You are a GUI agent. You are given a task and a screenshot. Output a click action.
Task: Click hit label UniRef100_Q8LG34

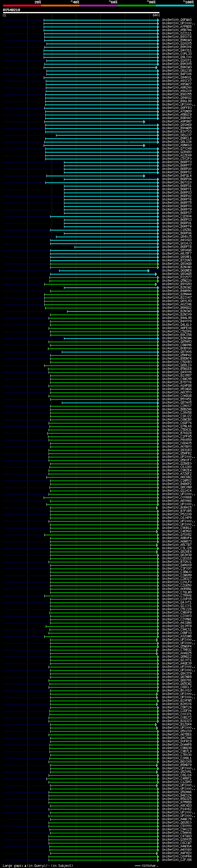point(176,142)
